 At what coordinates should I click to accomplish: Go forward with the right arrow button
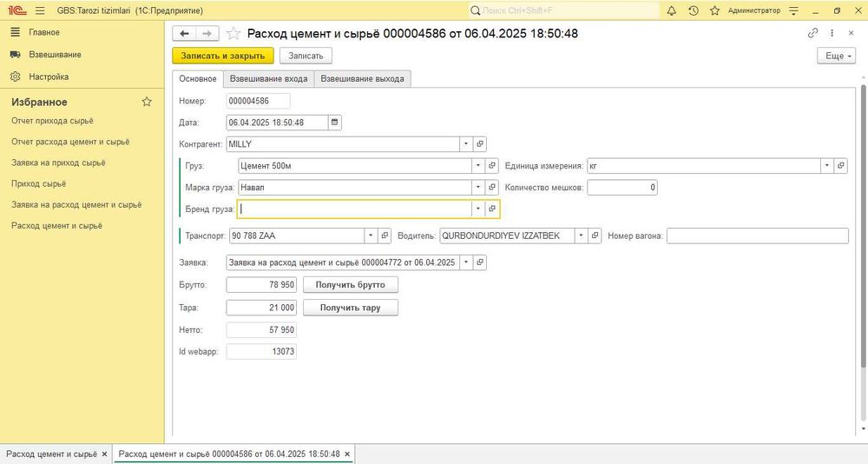tap(207, 33)
